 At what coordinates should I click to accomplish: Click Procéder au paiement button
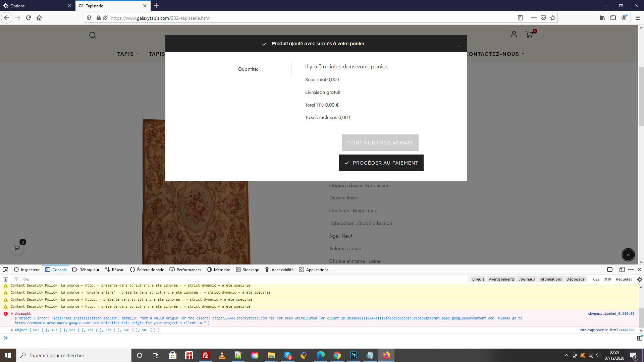click(381, 163)
